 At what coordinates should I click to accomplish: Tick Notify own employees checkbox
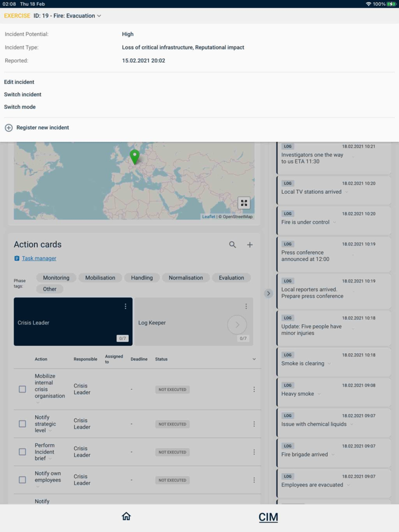pyautogui.click(x=22, y=480)
